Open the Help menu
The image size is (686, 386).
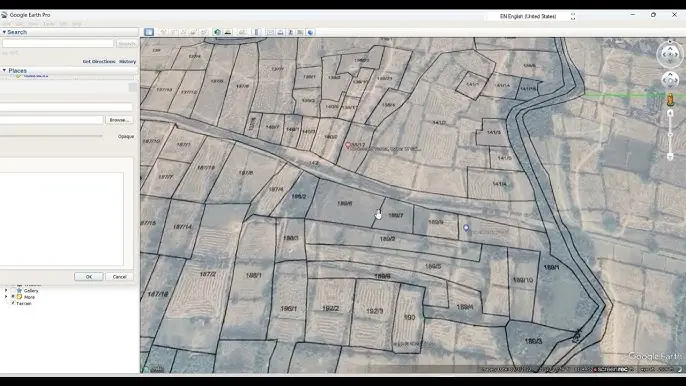[x=77, y=24]
